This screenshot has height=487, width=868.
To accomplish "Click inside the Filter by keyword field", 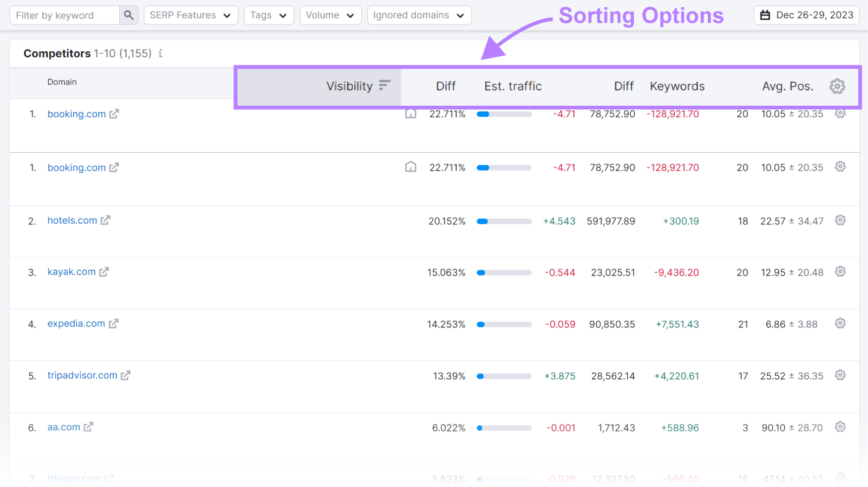I will click(x=64, y=15).
